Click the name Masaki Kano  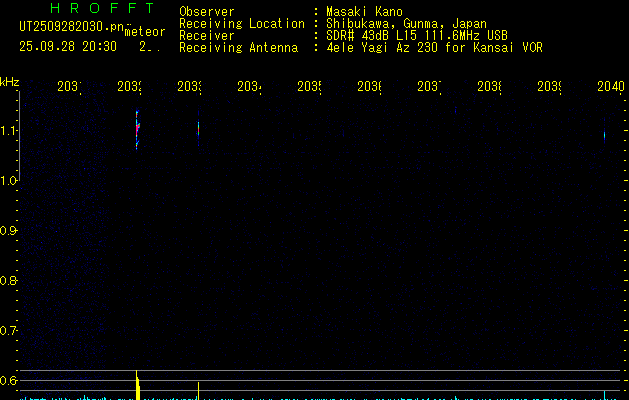(364, 11)
